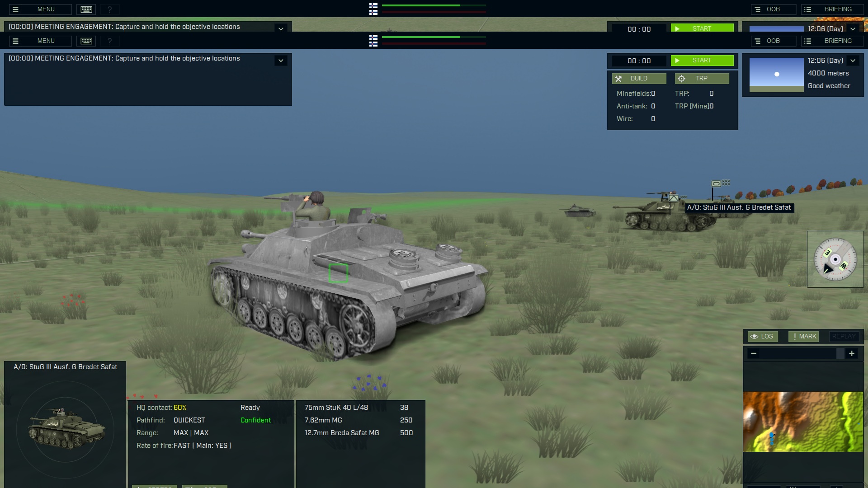Click the compass widget
The width and height of the screenshot is (868, 488).
point(835,259)
